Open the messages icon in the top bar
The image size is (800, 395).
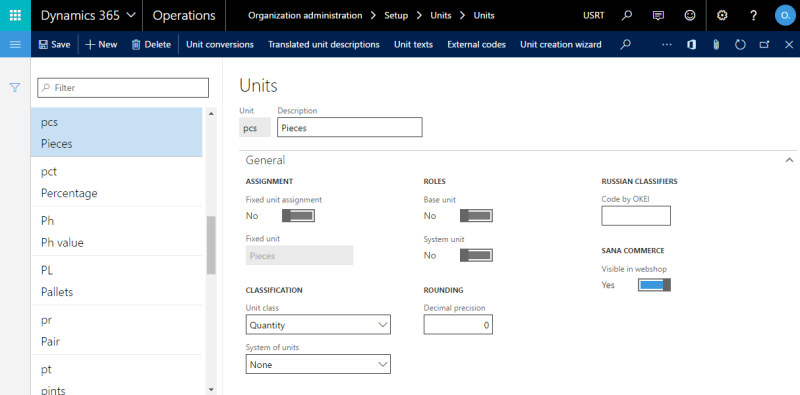coord(658,15)
